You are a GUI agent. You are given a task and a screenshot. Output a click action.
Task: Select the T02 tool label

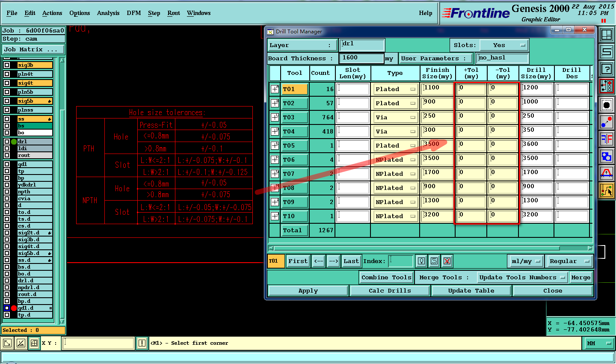[x=295, y=103]
